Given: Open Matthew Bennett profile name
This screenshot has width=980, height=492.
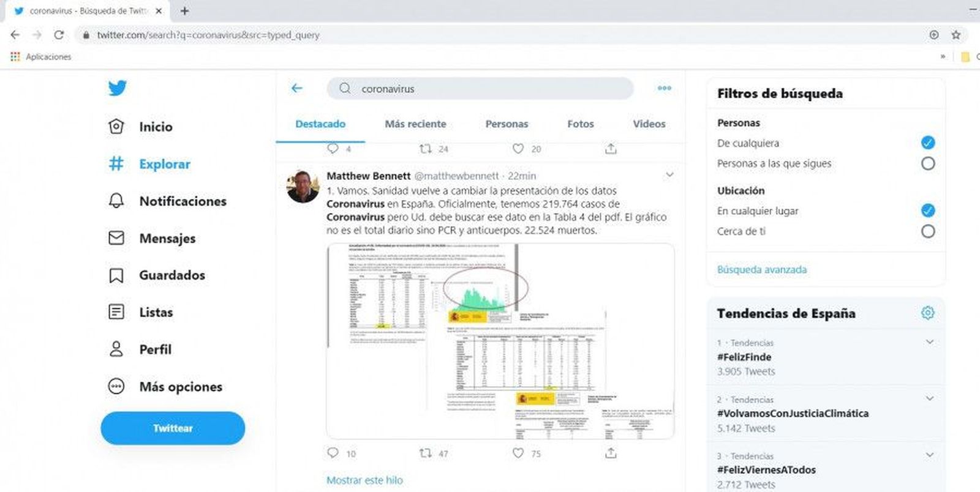Looking at the screenshot, I should click(368, 176).
